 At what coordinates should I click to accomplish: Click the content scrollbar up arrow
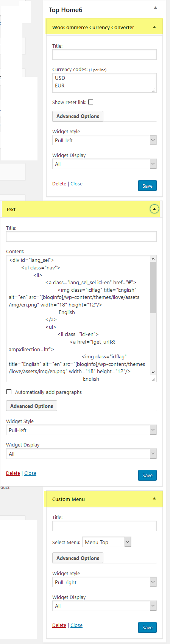[x=153, y=259]
